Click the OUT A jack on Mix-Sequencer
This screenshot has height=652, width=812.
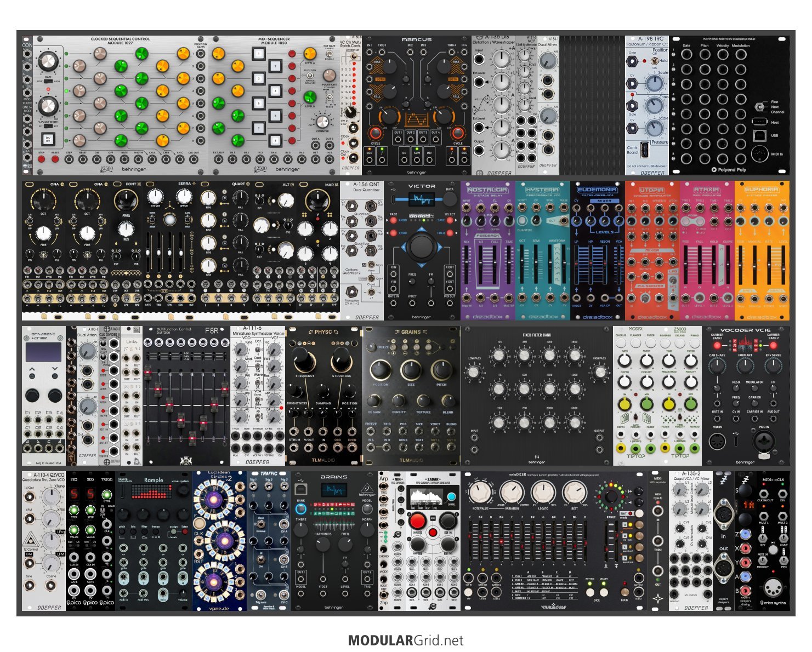point(315,146)
